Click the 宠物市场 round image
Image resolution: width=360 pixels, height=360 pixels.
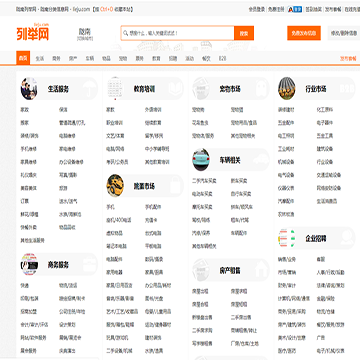[x=201, y=89]
